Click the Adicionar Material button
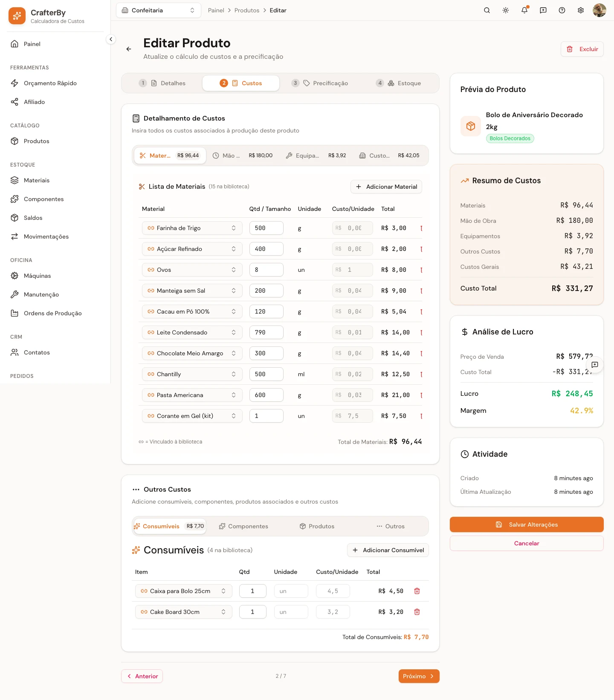Viewport: 614px width, 700px height. click(386, 187)
